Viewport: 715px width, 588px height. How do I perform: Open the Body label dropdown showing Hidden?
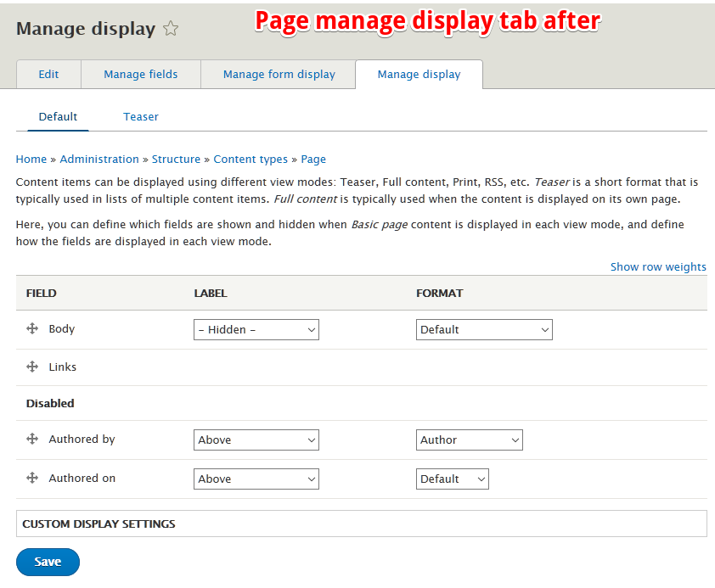[256, 329]
